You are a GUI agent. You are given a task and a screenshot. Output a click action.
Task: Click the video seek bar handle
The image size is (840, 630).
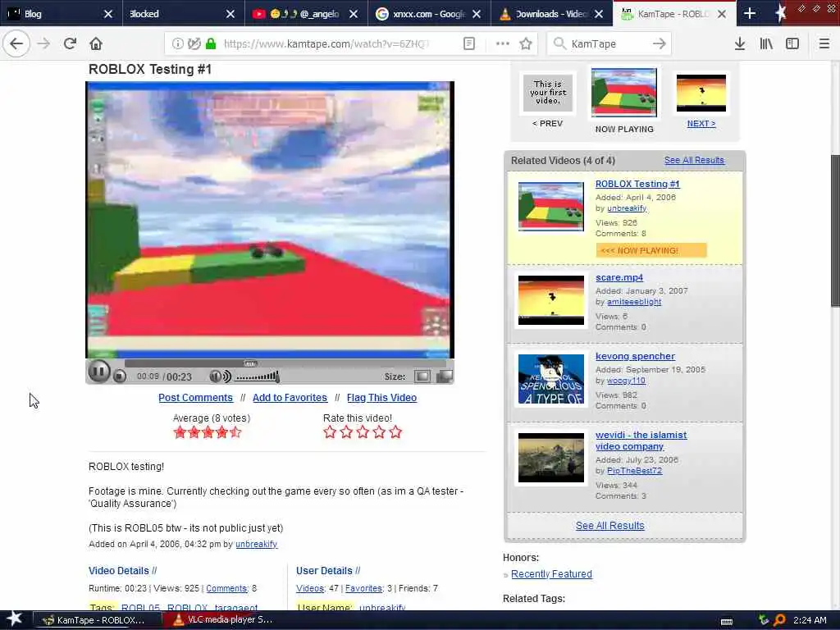tap(250, 363)
